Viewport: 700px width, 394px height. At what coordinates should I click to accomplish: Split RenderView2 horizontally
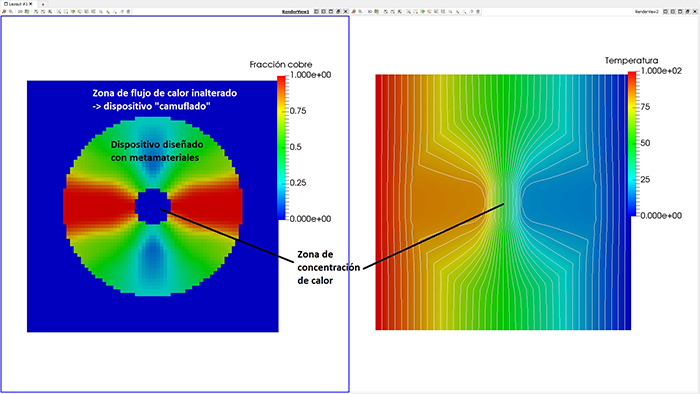coord(665,12)
